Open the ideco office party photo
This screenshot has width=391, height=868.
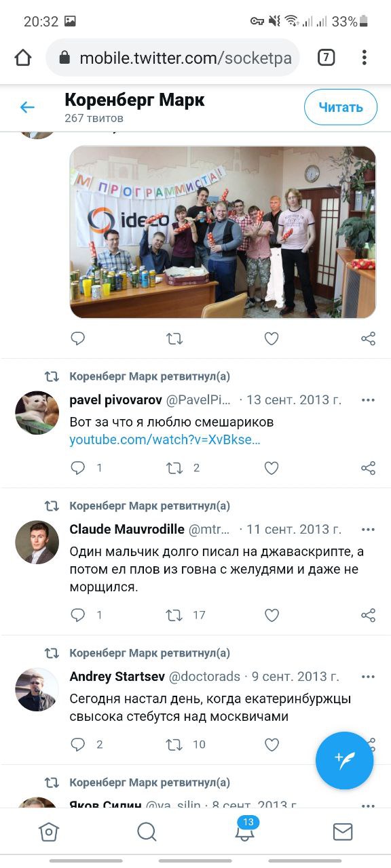click(223, 233)
